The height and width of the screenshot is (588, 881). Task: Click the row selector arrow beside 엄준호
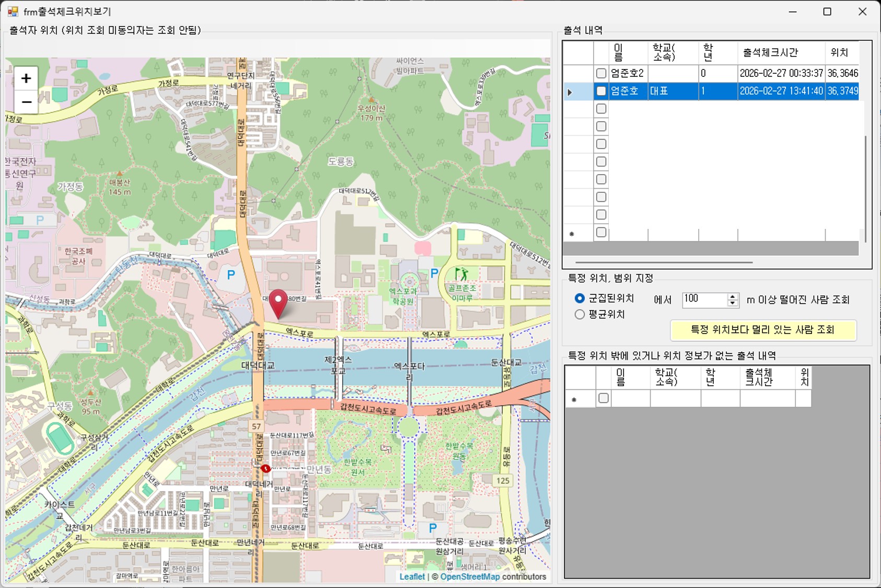tap(570, 91)
